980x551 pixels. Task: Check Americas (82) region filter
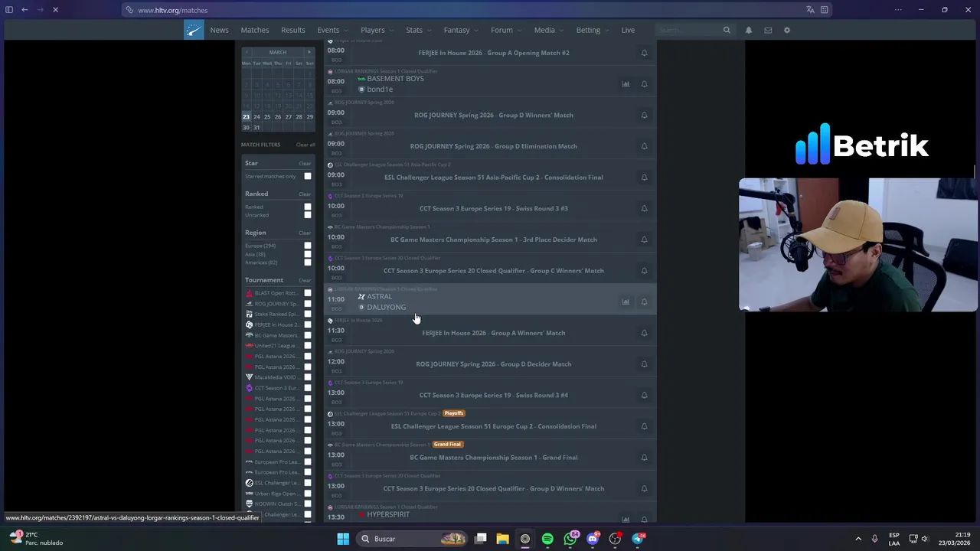[x=308, y=263]
